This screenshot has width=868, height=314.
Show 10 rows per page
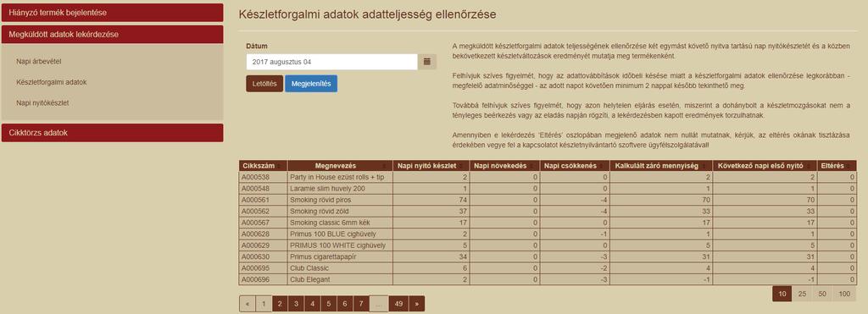coord(782,294)
